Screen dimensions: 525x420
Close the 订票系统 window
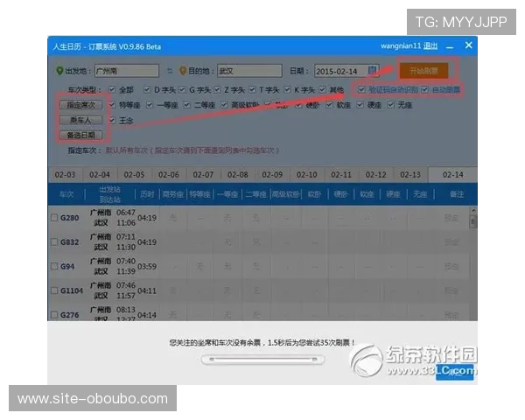click(x=468, y=45)
